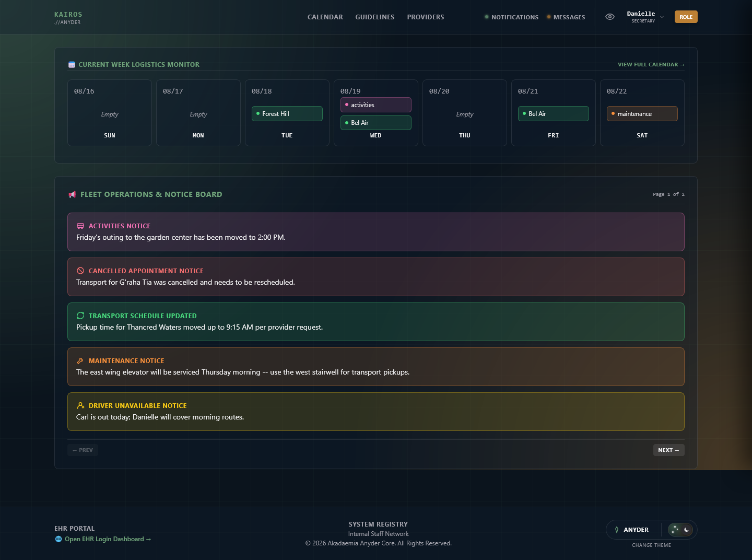Click the orange messages status dot
The width and height of the screenshot is (752, 560).
(x=549, y=17)
